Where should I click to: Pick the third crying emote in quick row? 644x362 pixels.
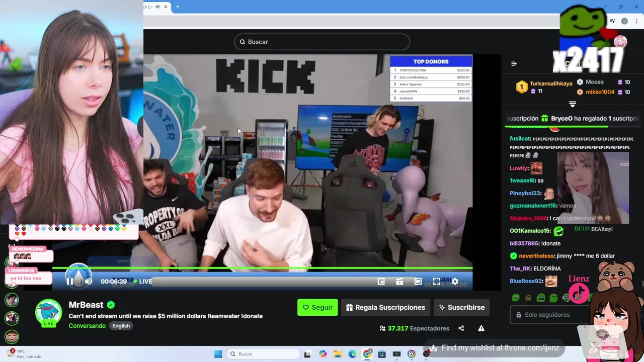pos(541,298)
